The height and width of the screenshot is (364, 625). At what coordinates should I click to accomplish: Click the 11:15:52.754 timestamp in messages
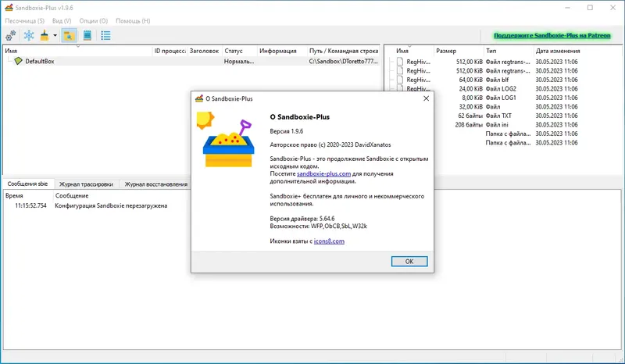tap(30, 205)
